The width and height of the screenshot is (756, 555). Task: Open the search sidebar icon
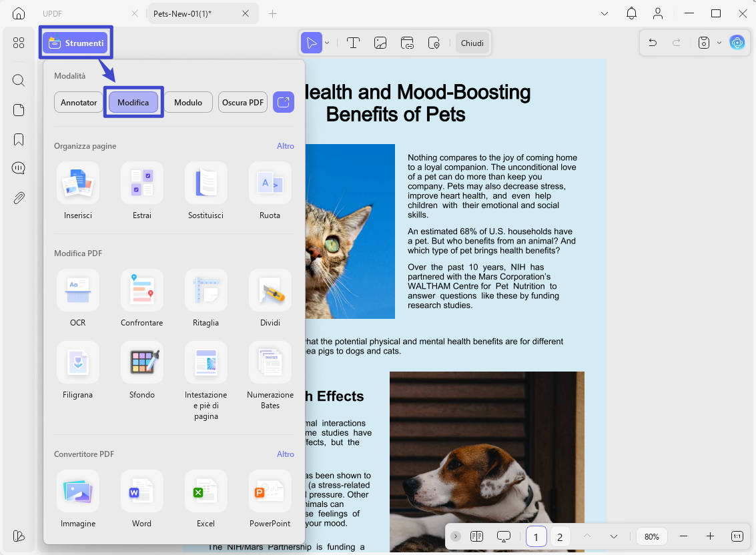18,80
